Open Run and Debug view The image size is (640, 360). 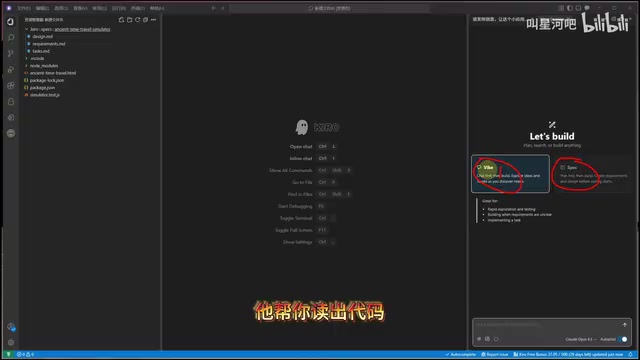[x=11, y=69]
